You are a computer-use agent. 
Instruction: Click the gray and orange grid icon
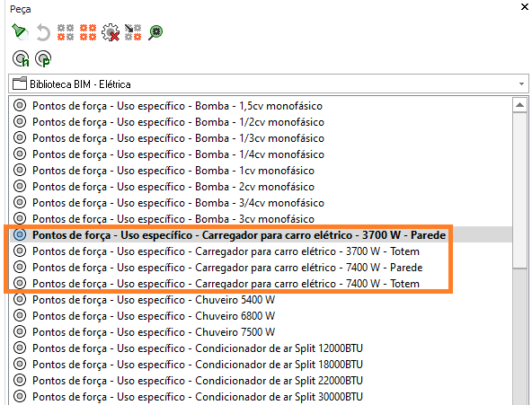[66, 32]
